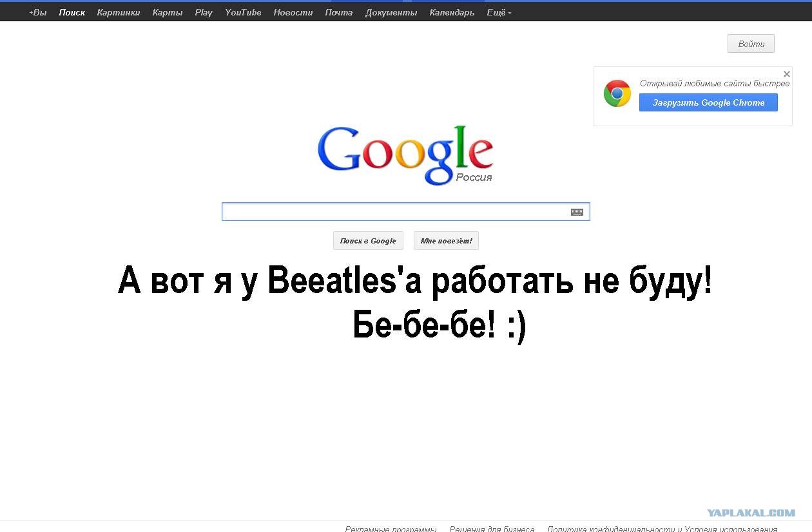
Task: Open Карты from top navigation
Action: coord(168,12)
